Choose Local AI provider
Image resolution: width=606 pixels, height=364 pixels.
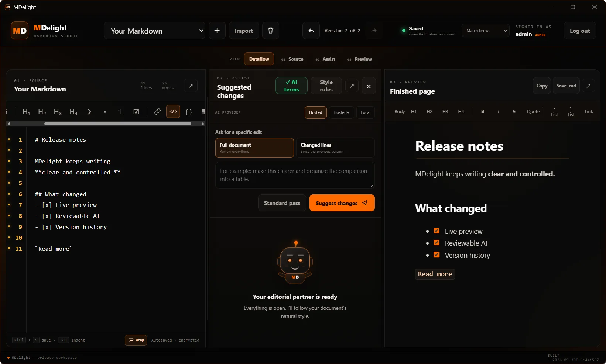point(365,112)
